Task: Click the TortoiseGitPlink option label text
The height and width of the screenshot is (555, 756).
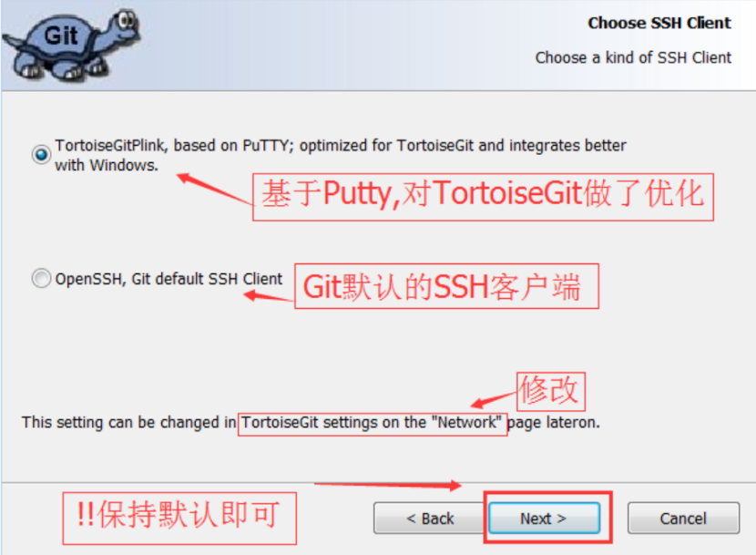Action: click(341, 155)
